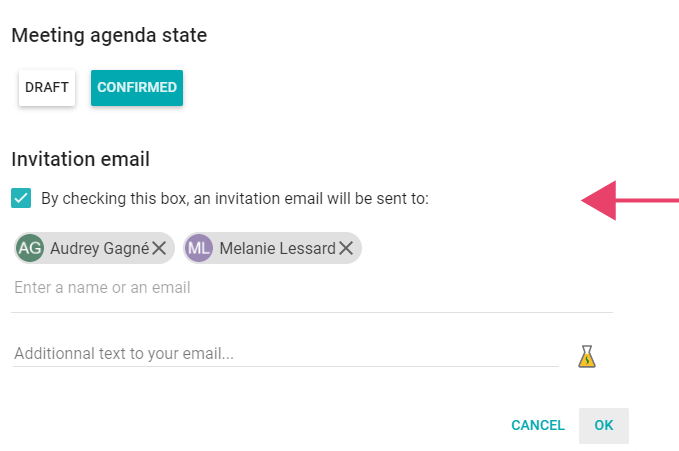Focus the 'Enter a name or an email' field
This screenshot has width=679, height=451.
[x=312, y=288]
